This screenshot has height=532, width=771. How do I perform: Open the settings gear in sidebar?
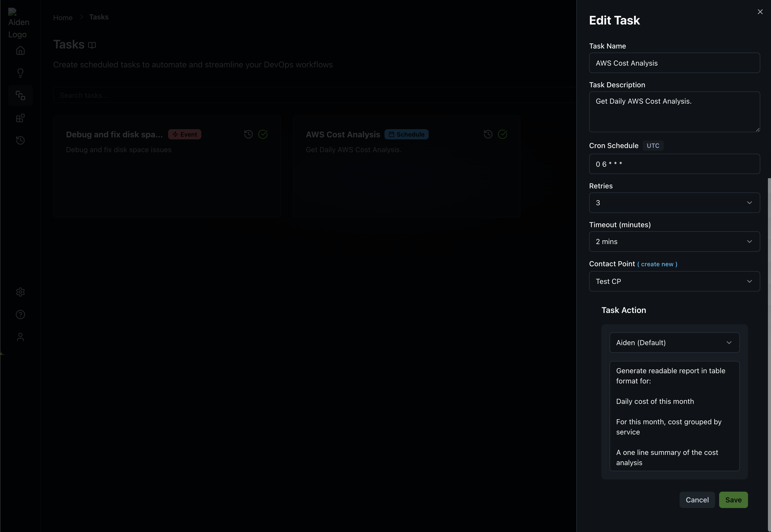point(20,292)
